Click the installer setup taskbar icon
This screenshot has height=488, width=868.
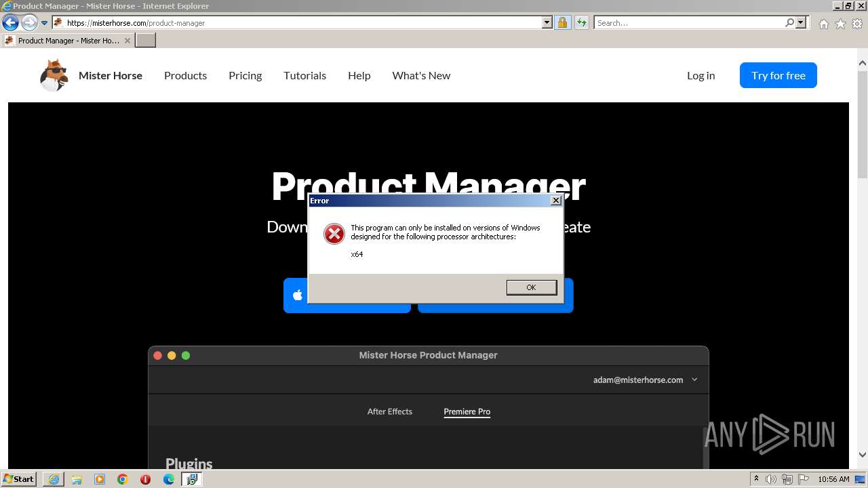pyautogui.click(x=192, y=479)
